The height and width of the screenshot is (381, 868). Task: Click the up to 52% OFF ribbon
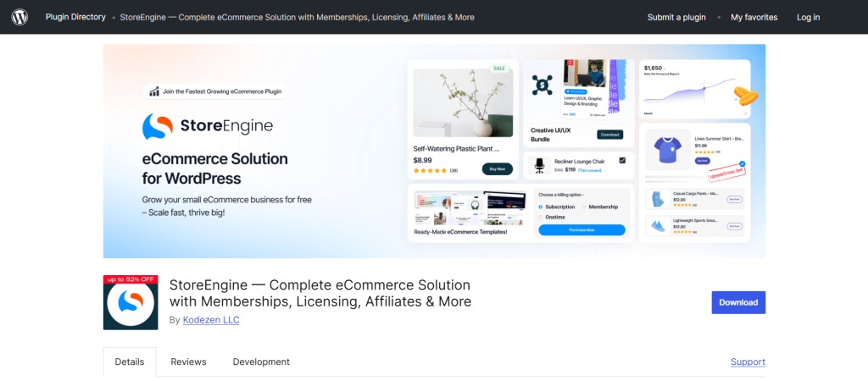click(131, 279)
